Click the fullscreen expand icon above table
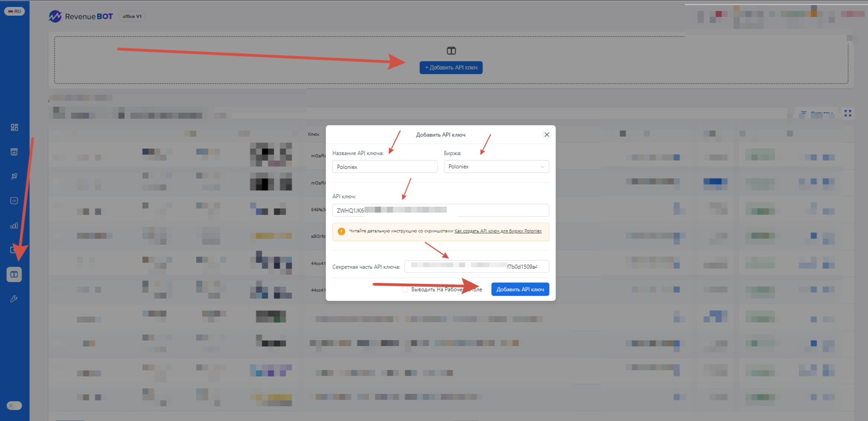 coord(848,113)
